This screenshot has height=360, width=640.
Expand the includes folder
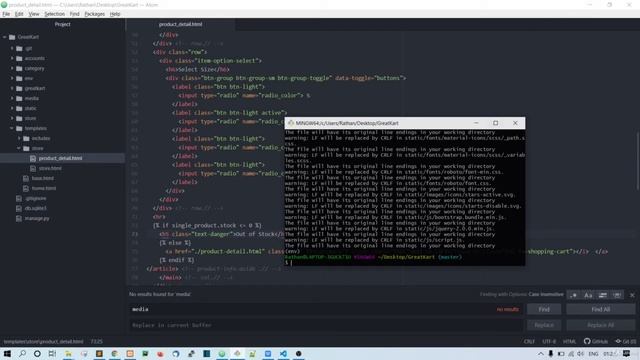(20, 138)
